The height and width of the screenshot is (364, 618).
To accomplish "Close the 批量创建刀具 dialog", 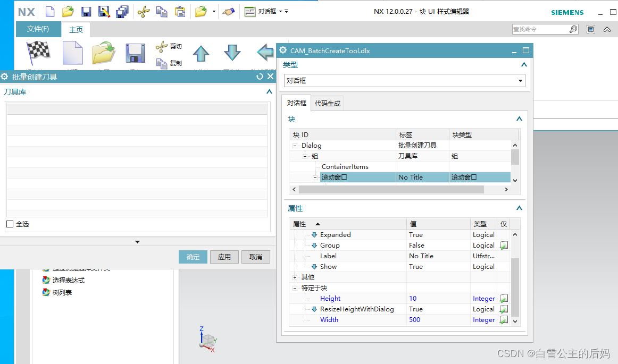I will coord(270,77).
